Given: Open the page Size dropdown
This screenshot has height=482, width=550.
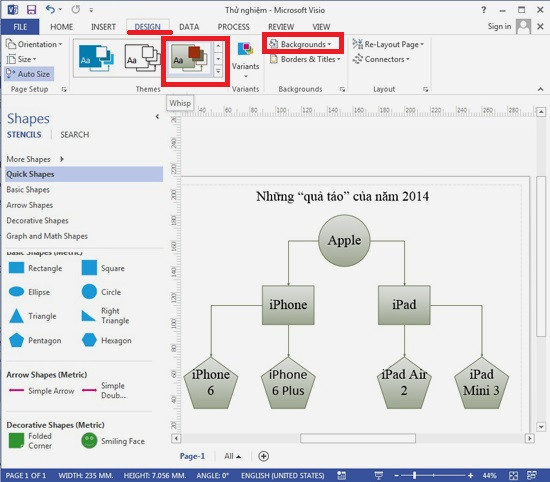Looking at the screenshot, I should click(21, 59).
